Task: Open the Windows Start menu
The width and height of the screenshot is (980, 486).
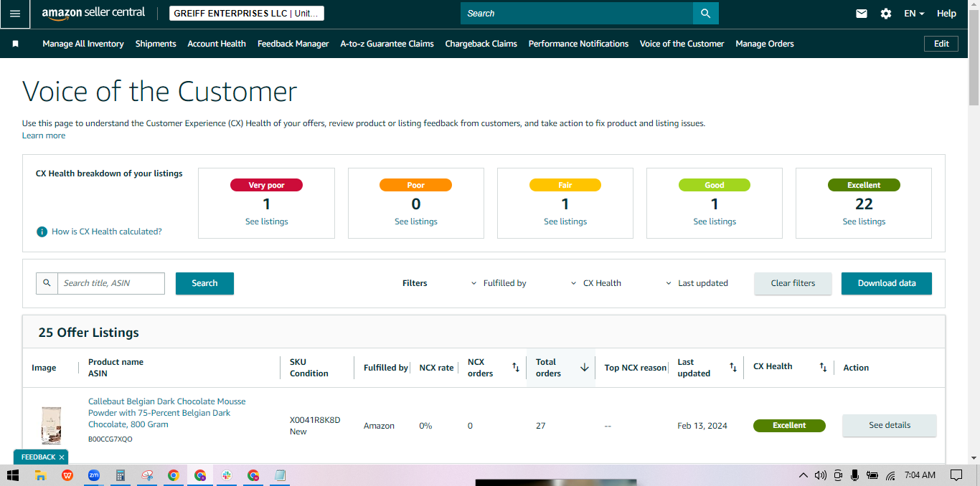Action: tap(12, 475)
